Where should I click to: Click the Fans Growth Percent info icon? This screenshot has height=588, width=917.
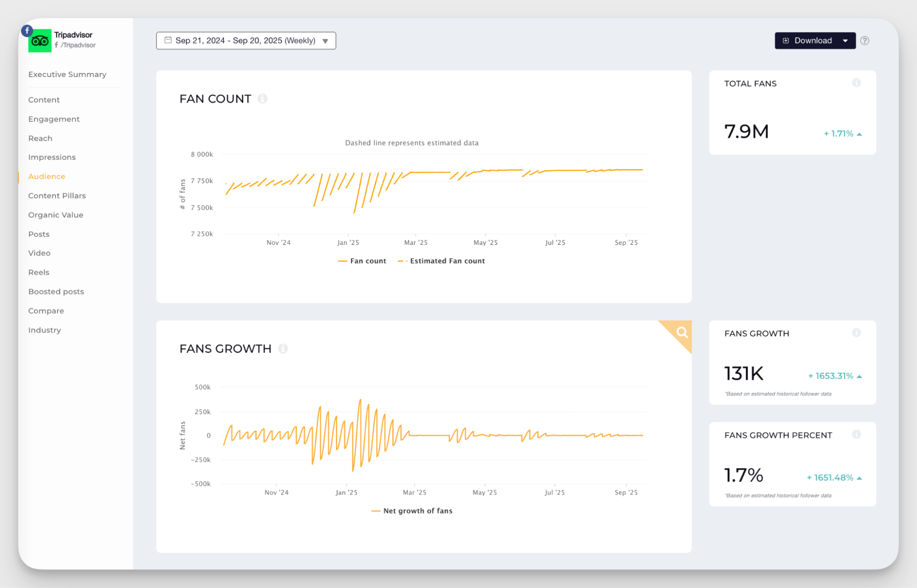click(x=856, y=435)
